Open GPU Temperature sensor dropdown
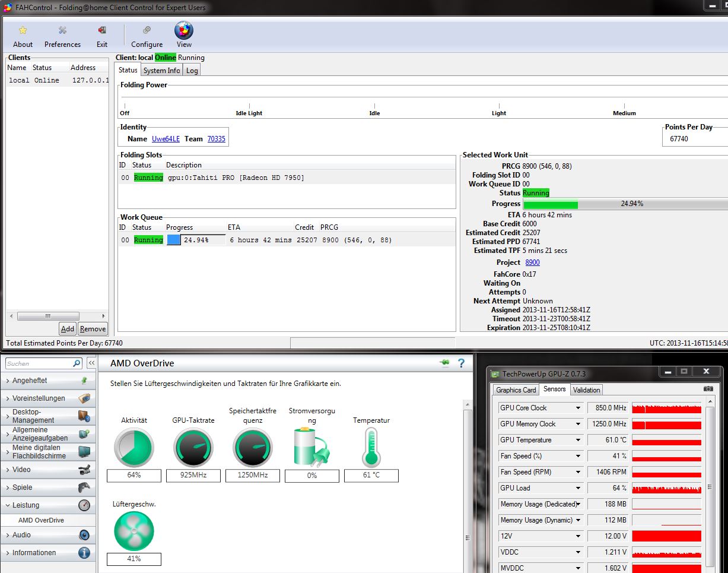Viewport: 728px width, 573px height. point(578,440)
